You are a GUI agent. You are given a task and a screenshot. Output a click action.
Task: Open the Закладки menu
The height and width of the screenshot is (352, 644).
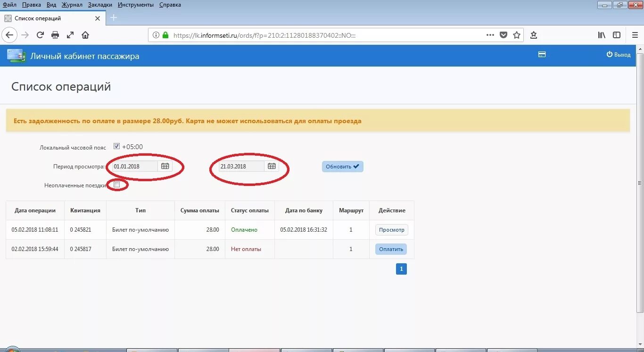(x=100, y=5)
